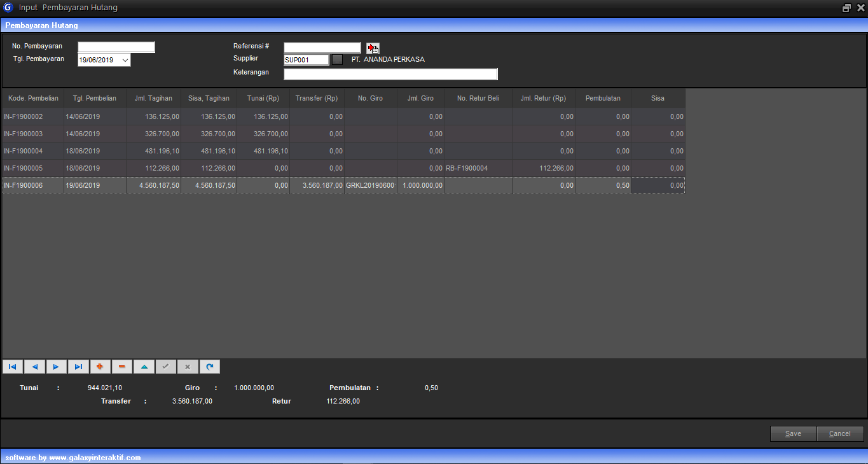Go to previous record in navigator

[x=34, y=367]
